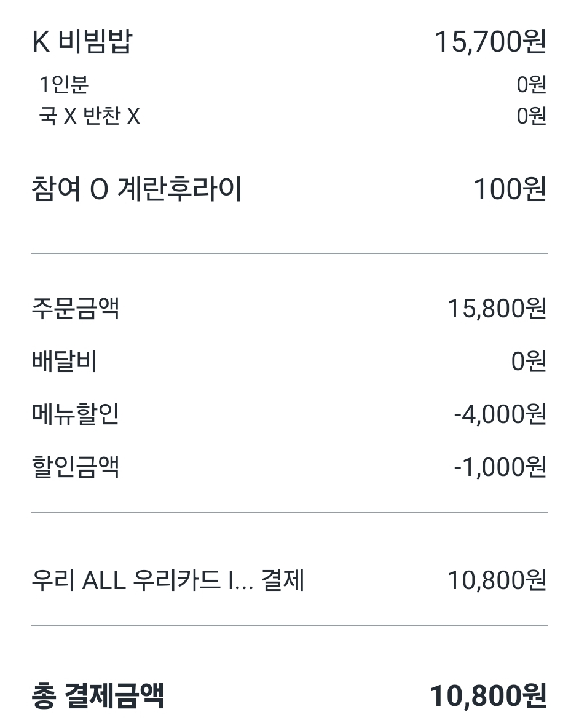587x728 pixels.
Task: Open the 우리 ALL 우리카드 결제 payment line
Action: click(x=168, y=580)
